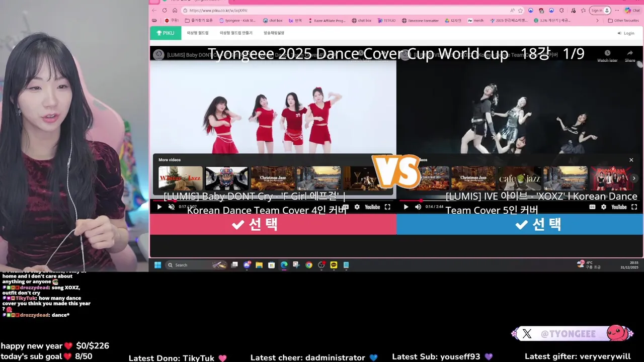This screenshot has width=644, height=362.
Task: Click the browser back arrow
Action: (x=154, y=10)
